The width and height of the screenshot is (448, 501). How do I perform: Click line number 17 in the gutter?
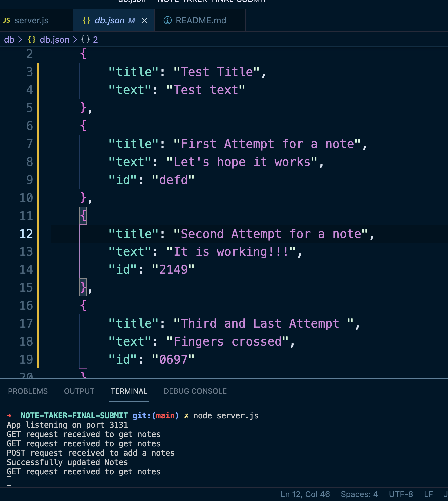pos(26,323)
